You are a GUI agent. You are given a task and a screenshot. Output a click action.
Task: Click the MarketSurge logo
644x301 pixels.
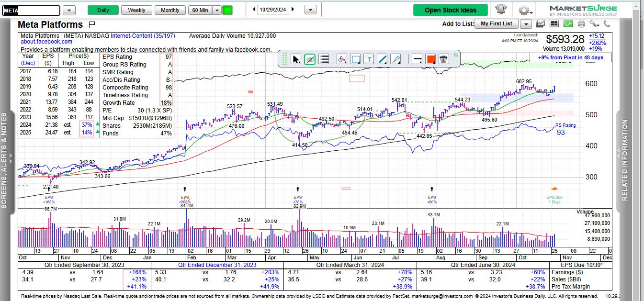(584, 10)
